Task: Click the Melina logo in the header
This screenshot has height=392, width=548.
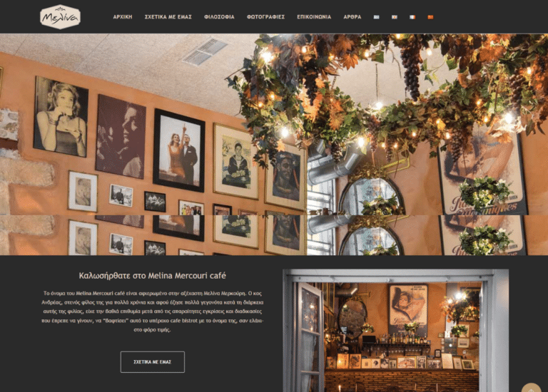Action: point(60,16)
